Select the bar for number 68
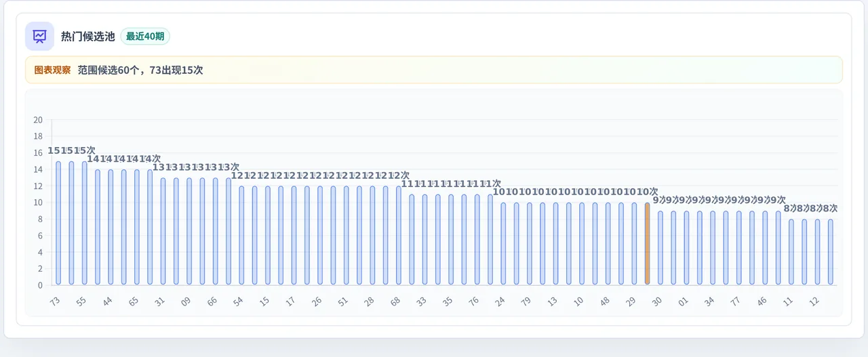The image size is (868, 357). 399,235
